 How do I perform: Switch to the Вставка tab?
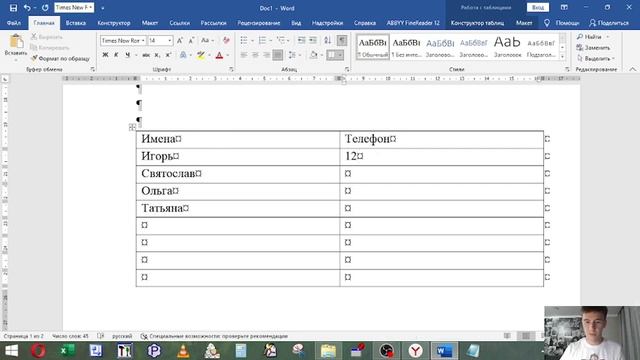pyautogui.click(x=76, y=23)
